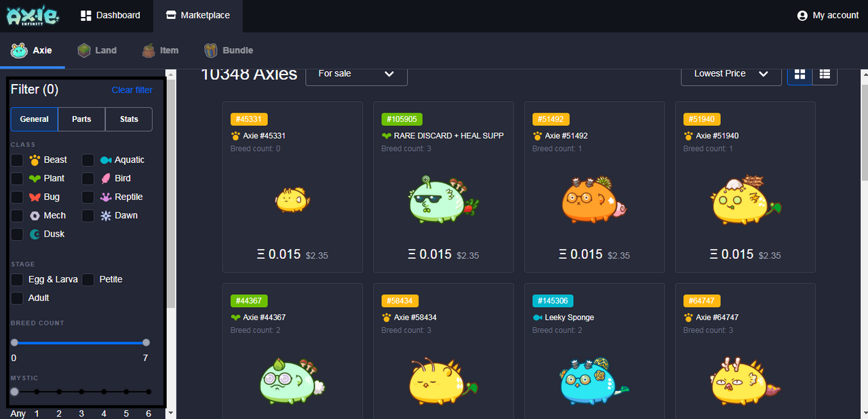This screenshot has height=419, width=868.
Task: Click the #105905 green ID badge
Action: [x=402, y=119]
